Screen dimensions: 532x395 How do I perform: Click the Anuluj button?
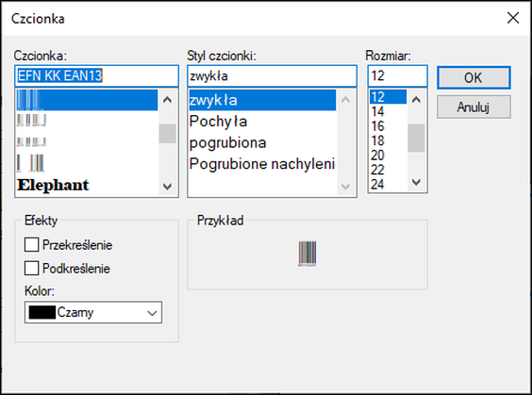point(474,107)
